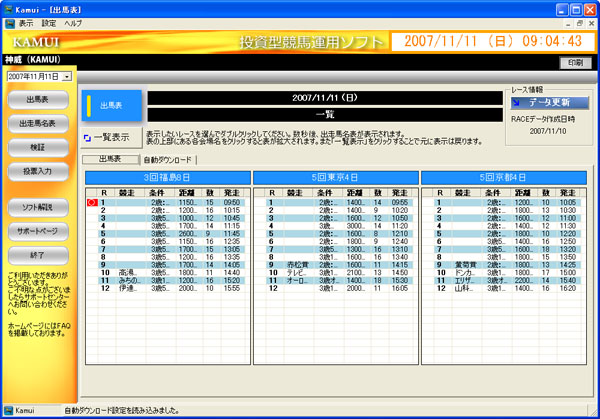Click the サポートページ sidebar button
This screenshot has width=600, height=419.
pos(38,231)
